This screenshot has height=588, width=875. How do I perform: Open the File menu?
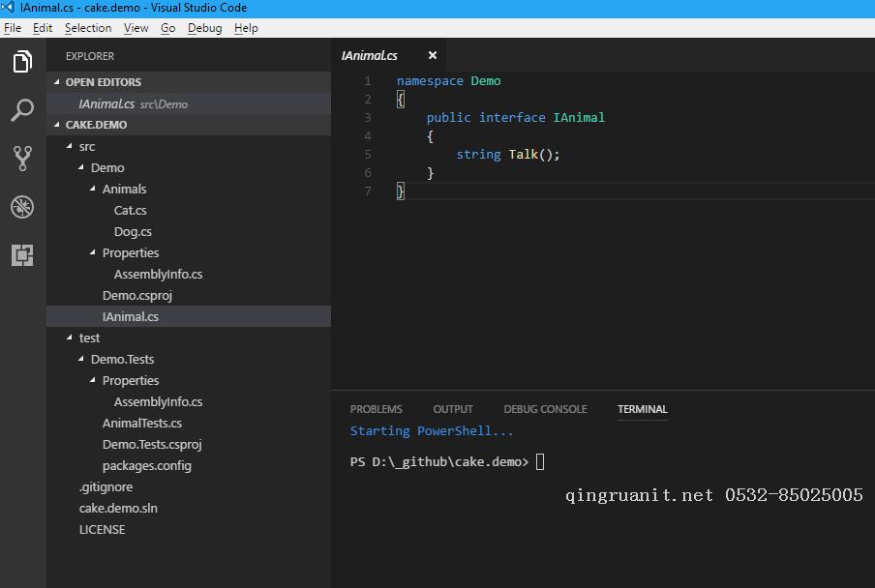tap(13, 28)
